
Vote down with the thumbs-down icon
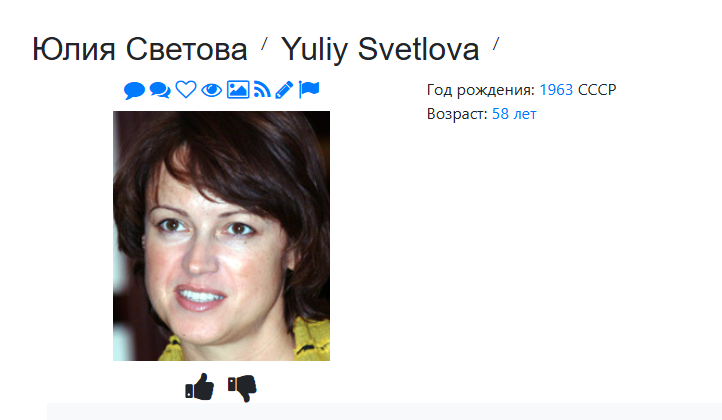(x=242, y=388)
